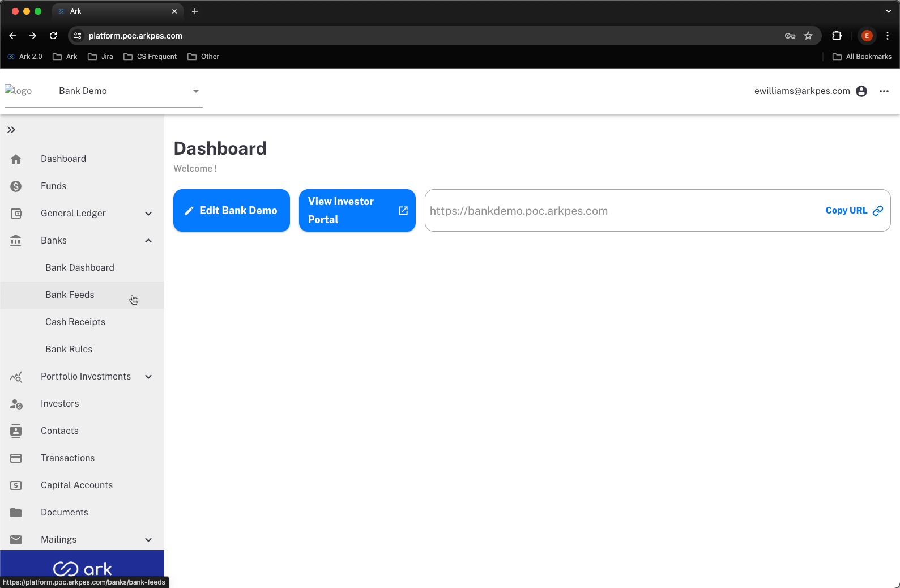
Task: Go back in browser history
Action: [x=12, y=36]
